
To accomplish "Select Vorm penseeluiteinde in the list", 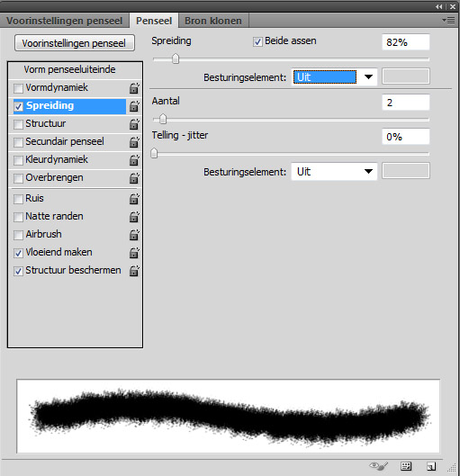I will (x=69, y=69).
